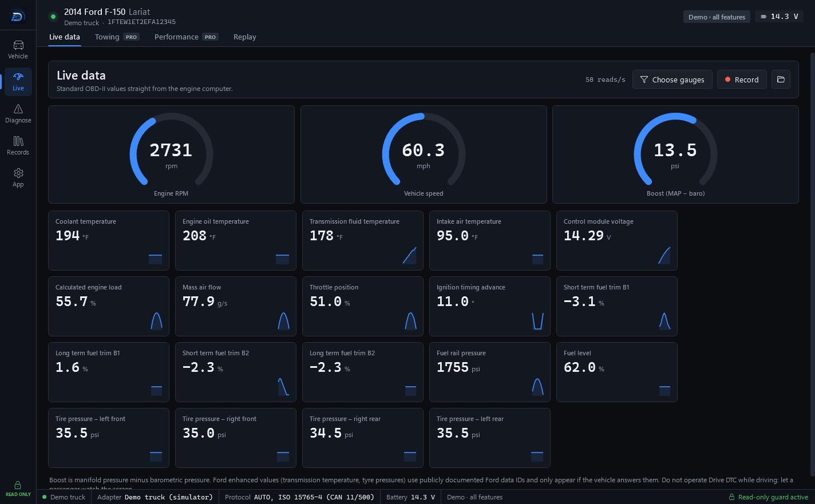
Task: Click the Demo · all features badge
Action: coord(717,17)
